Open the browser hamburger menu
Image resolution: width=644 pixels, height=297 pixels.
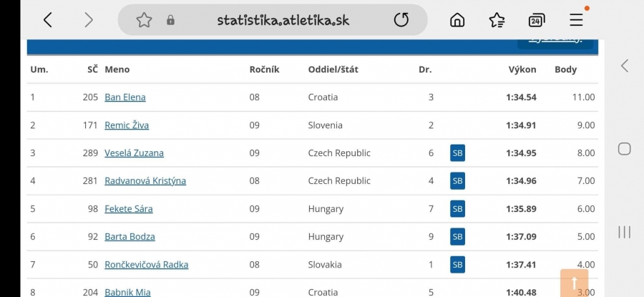576,20
